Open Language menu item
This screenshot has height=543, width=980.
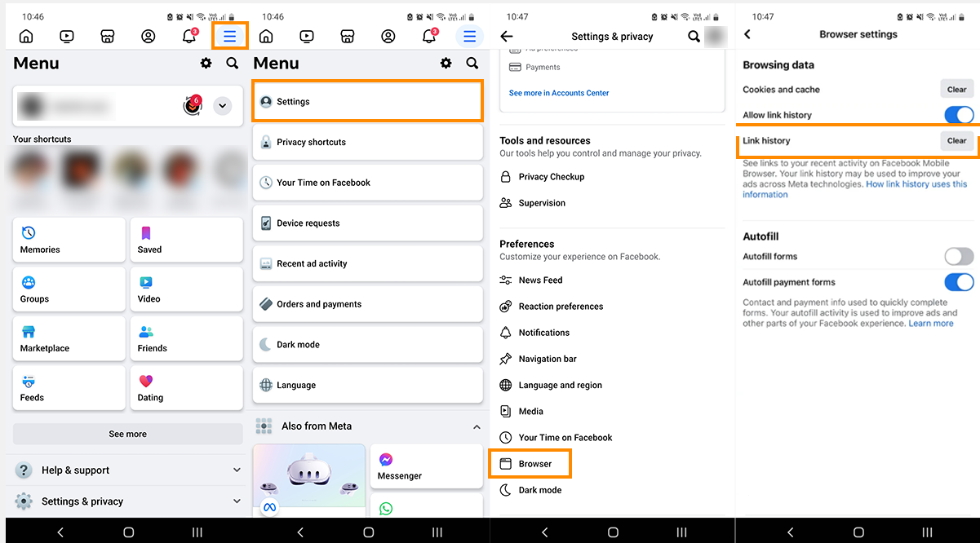pyautogui.click(x=368, y=385)
